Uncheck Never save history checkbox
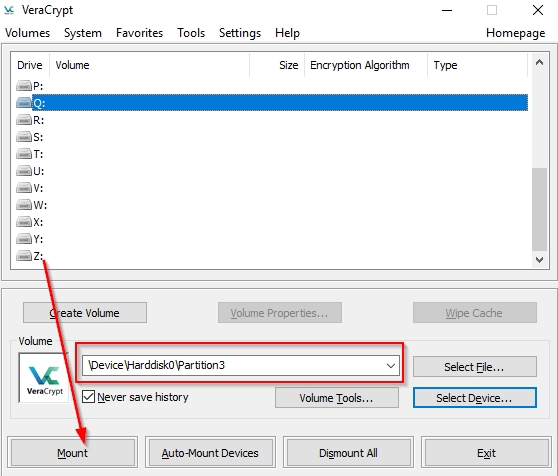Viewport: 558px width, 476px height. (88, 396)
